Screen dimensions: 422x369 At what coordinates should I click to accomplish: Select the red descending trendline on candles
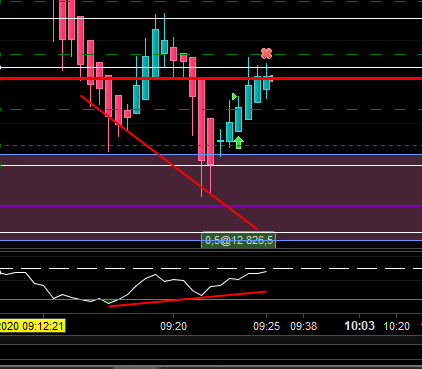coord(169,163)
